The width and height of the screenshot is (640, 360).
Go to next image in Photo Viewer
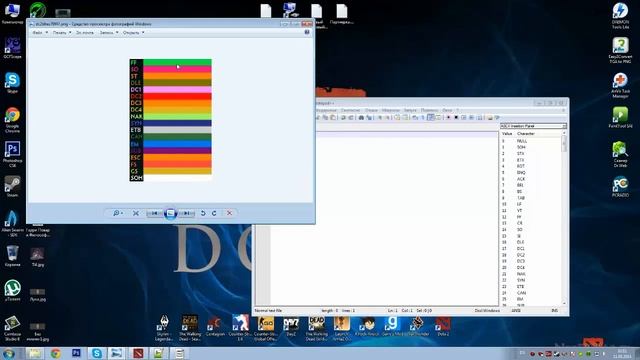pyautogui.click(x=186, y=213)
